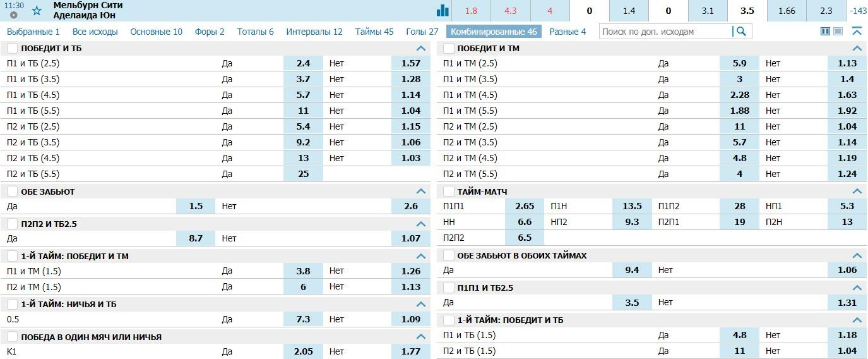The image size is (868, 359).
Task: Open the Интервалы 12 tab
Action: [x=314, y=32]
